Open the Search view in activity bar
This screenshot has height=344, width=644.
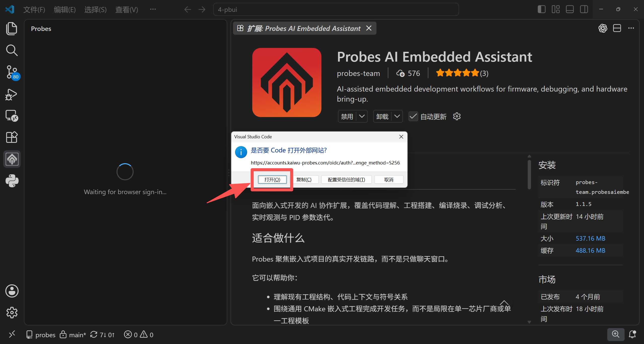click(x=12, y=50)
